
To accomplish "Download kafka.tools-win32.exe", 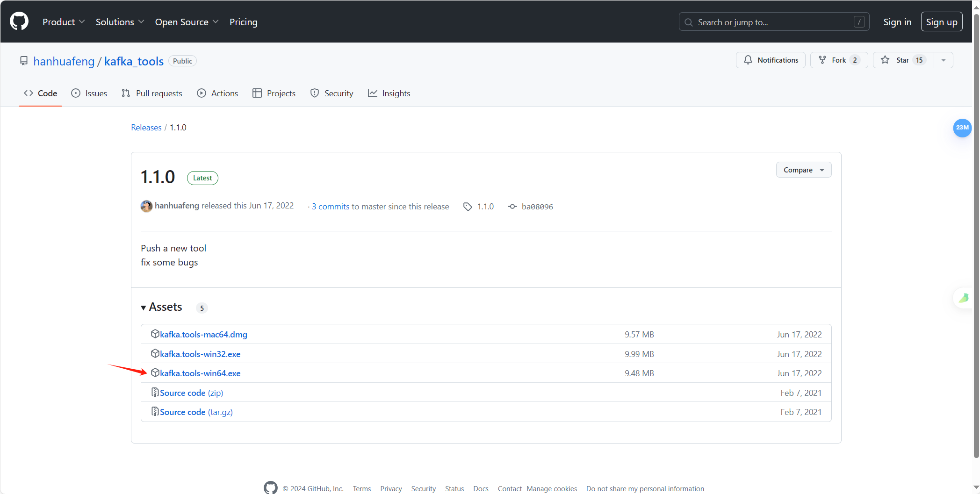I will (200, 354).
